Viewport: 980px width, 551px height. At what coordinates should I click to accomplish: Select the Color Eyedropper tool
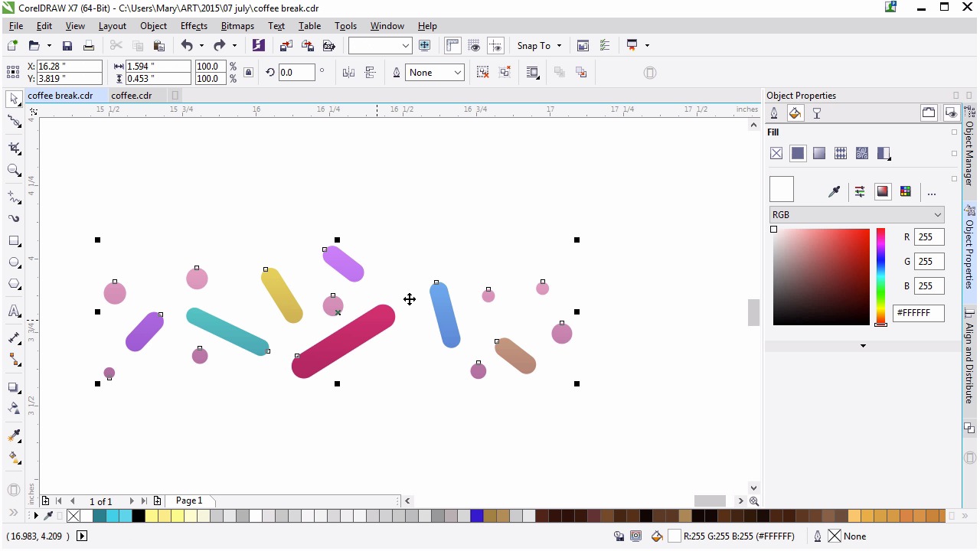click(x=14, y=435)
